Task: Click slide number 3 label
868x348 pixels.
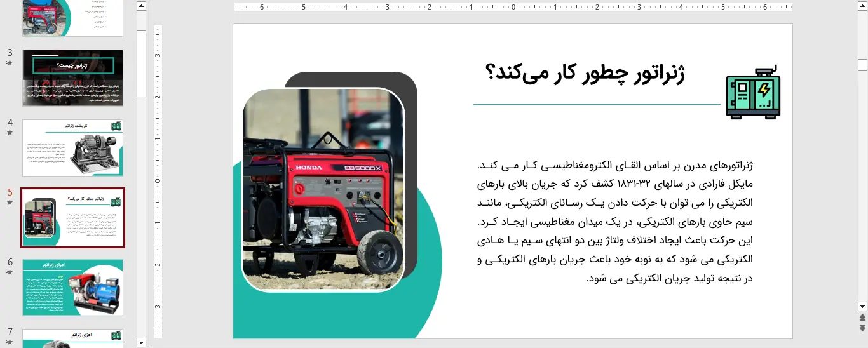Action: tap(10, 52)
